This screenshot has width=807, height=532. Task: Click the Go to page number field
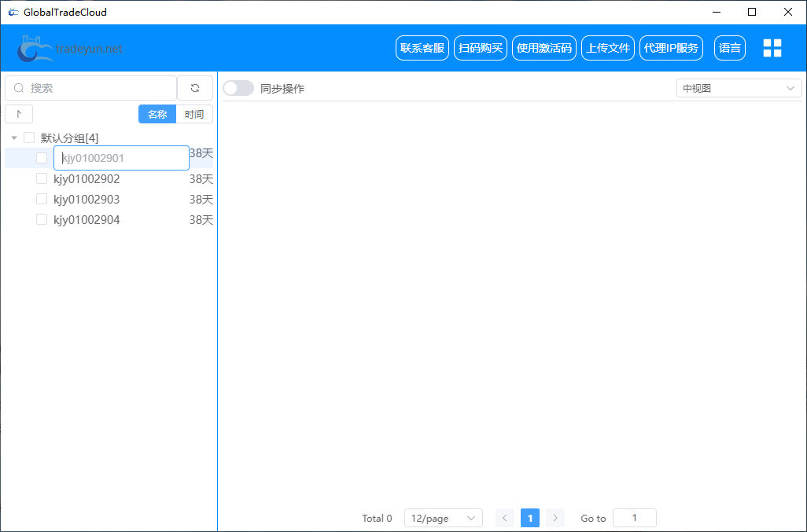[x=634, y=518]
